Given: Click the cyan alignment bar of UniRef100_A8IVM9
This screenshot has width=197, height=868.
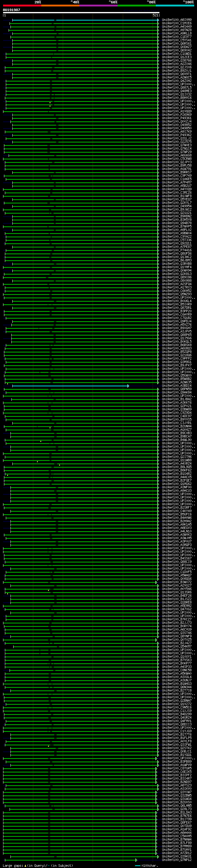Looking at the screenshot, I should pos(86,20).
